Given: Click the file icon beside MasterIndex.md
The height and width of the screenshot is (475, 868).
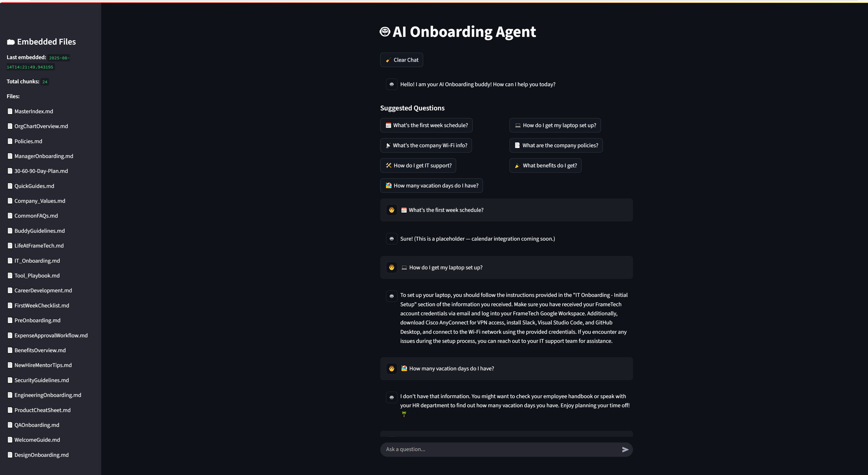Looking at the screenshot, I should click(x=10, y=111).
